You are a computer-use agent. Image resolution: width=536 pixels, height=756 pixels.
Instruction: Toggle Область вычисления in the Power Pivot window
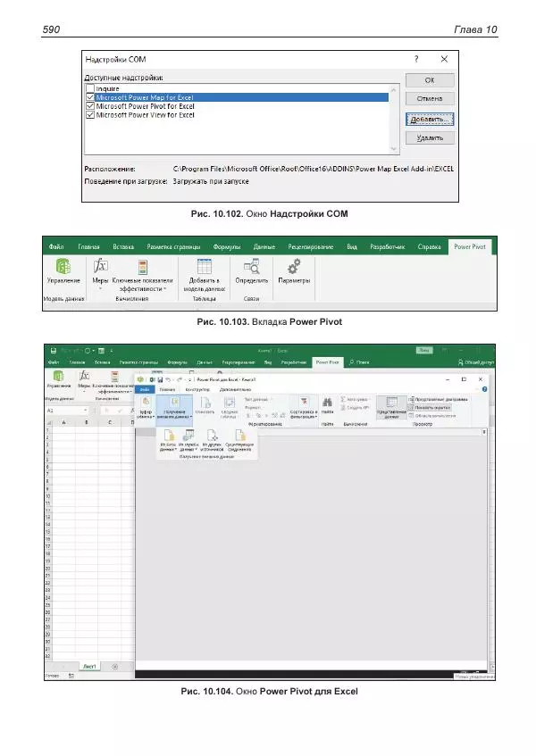(x=431, y=415)
